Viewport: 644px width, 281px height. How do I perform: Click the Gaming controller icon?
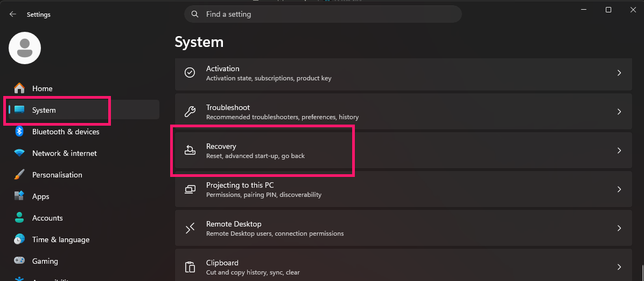pos(19,261)
